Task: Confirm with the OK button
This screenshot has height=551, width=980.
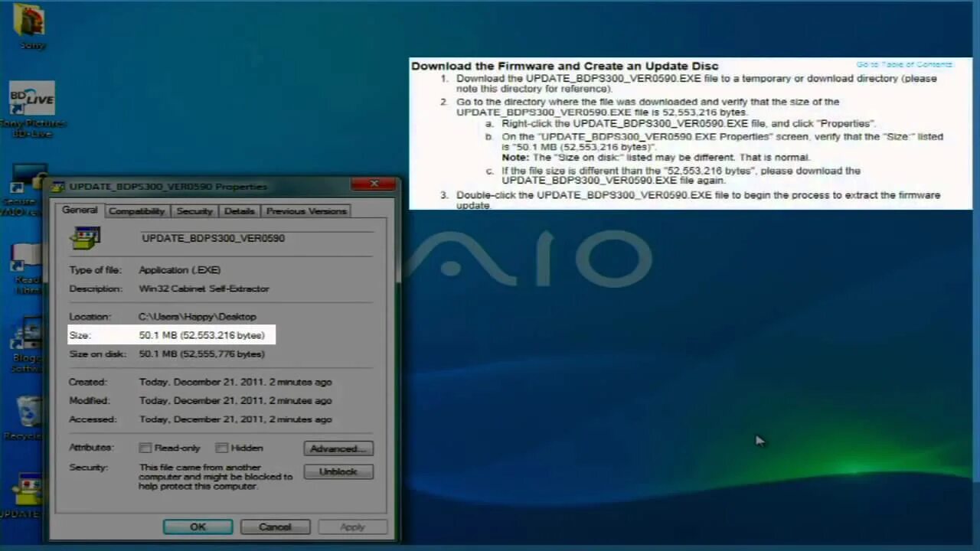Action: click(x=198, y=527)
